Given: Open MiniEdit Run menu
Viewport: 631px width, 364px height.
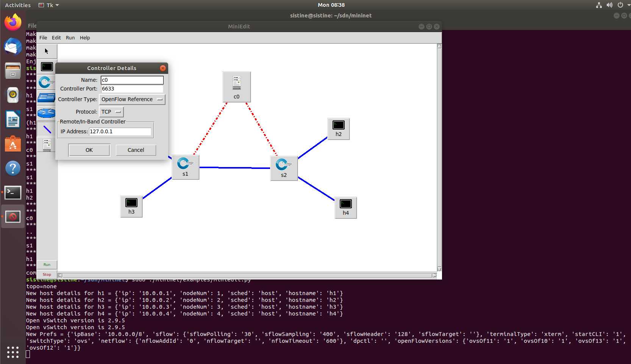Looking at the screenshot, I should point(70,38).
